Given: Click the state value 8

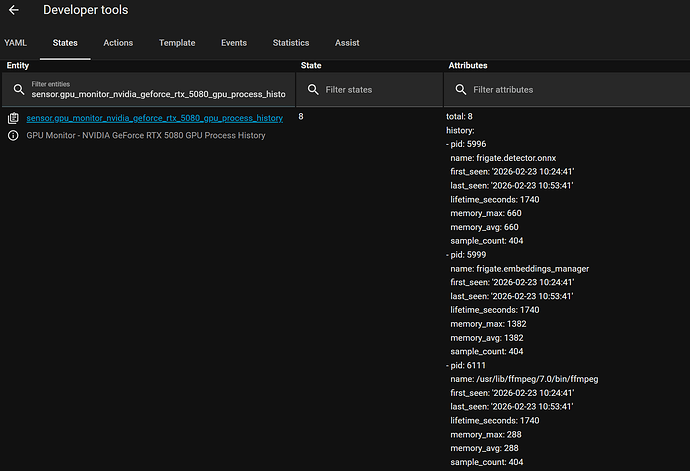Looking at the screenshot, I should (301, 117).
